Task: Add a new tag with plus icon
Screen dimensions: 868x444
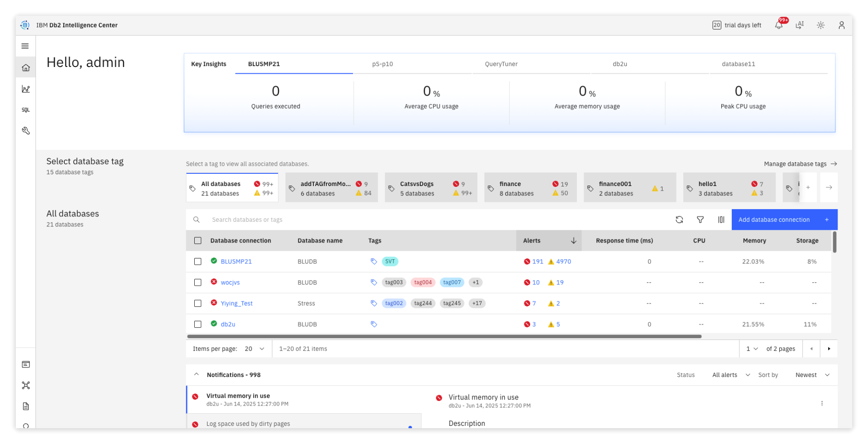Action: point(808,187)
